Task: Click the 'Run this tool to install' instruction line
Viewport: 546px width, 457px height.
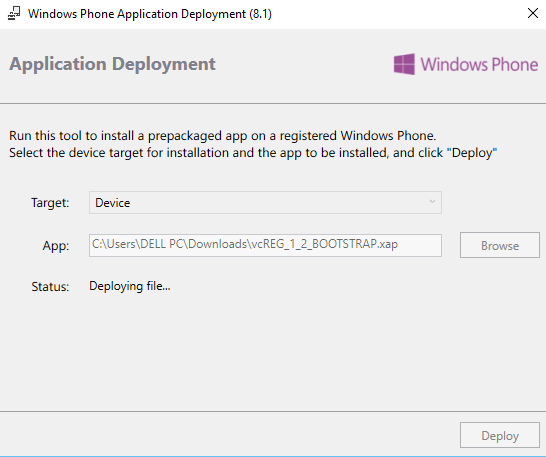Action: coord(223,135)
